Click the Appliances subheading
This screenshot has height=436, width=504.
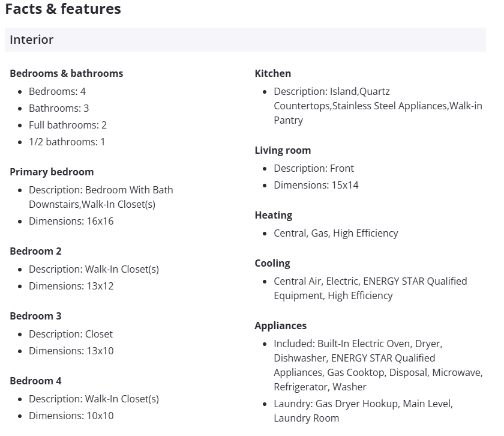tap(280, 325)
